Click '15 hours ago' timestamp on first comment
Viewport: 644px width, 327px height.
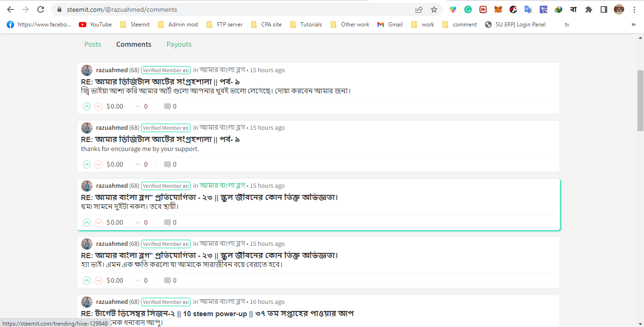point(267,70)
